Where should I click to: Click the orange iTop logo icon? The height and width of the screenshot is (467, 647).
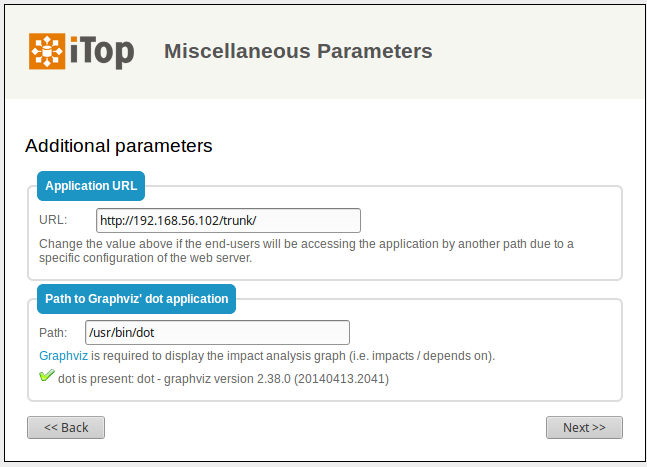tap(47, 51)
